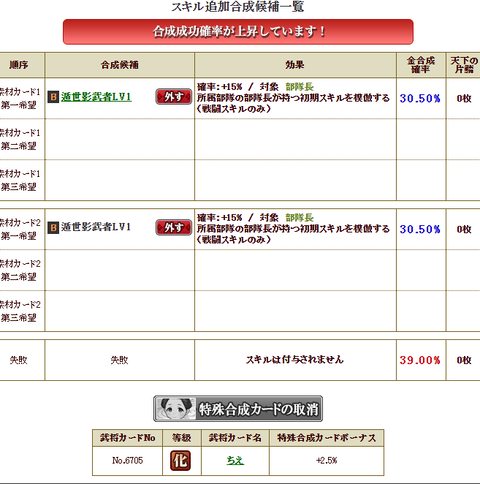The image size is (480, 484).
Task: Click the 効果 column header
Action: click(295, 65)
